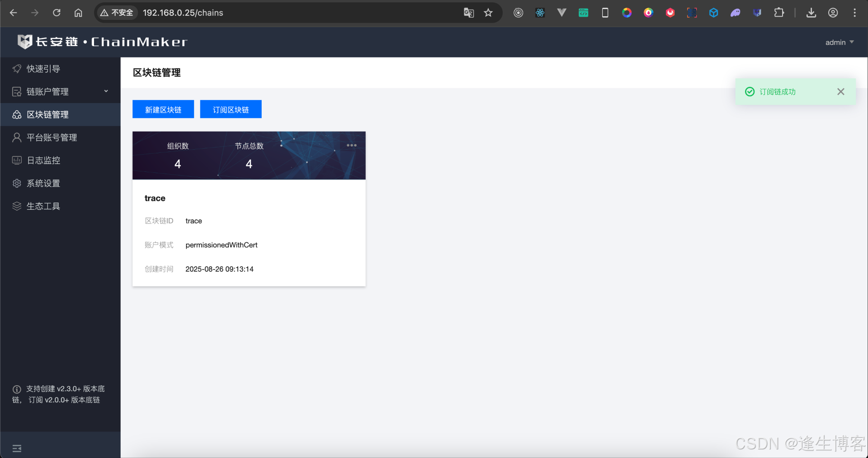This screenshot has height=458, width=868.
Task: Open the browser extensions puzzle menu
Action: (x=779, y=13)
